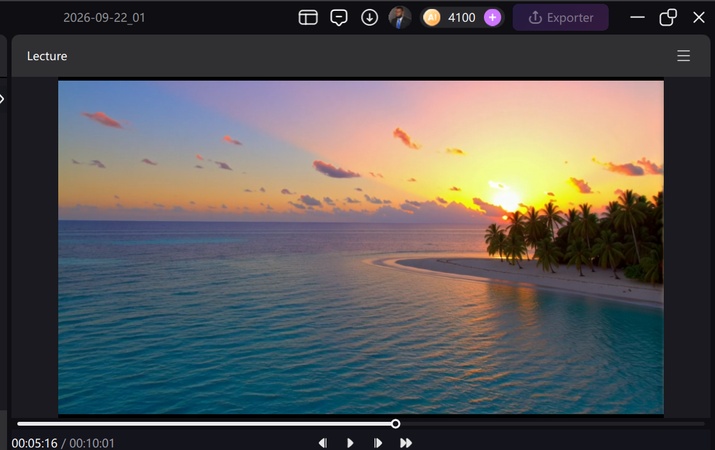This screenshot has width=715, height=450.
Task: Click the AI credits coin icon
Action: coord(431,18)
